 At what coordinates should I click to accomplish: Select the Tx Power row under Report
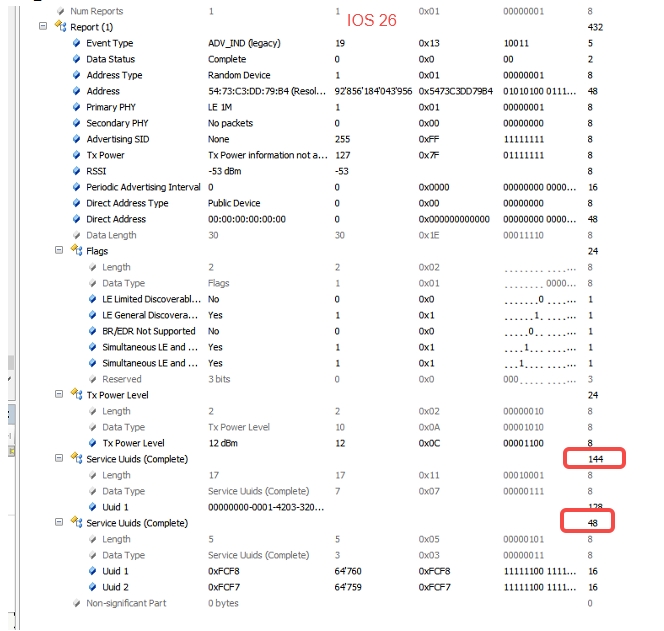105,155
